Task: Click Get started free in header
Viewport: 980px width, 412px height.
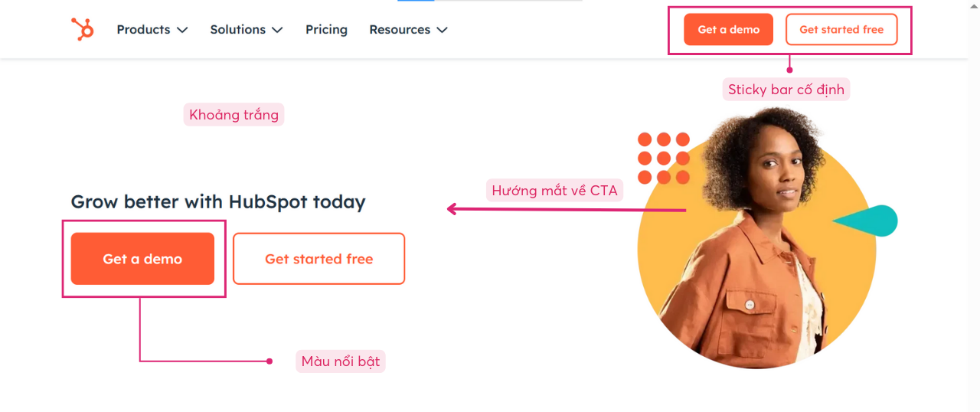Action: coord(841,29)
